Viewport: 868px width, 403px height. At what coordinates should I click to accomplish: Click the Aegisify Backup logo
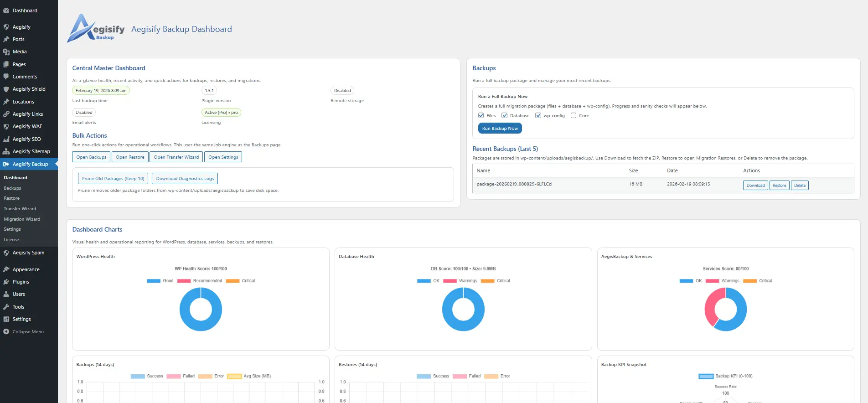coord(96,28)
